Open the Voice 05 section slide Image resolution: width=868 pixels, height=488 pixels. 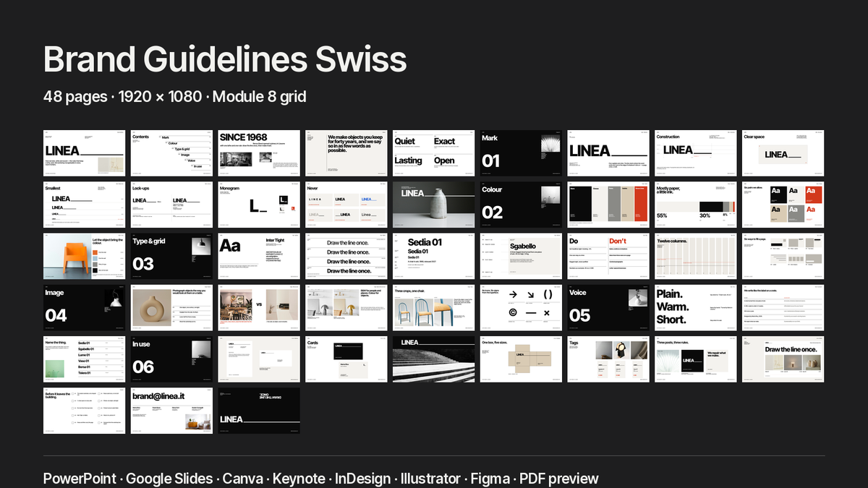608,307
